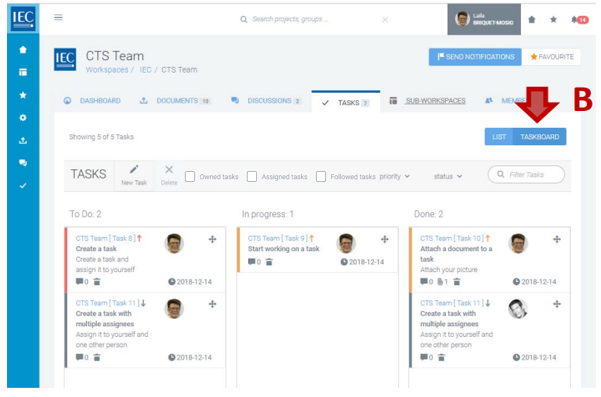Screen dimensions: 601x397
Task: Click assignee avatar on Done Task 11 card
Action: click(x=518, y=308)
